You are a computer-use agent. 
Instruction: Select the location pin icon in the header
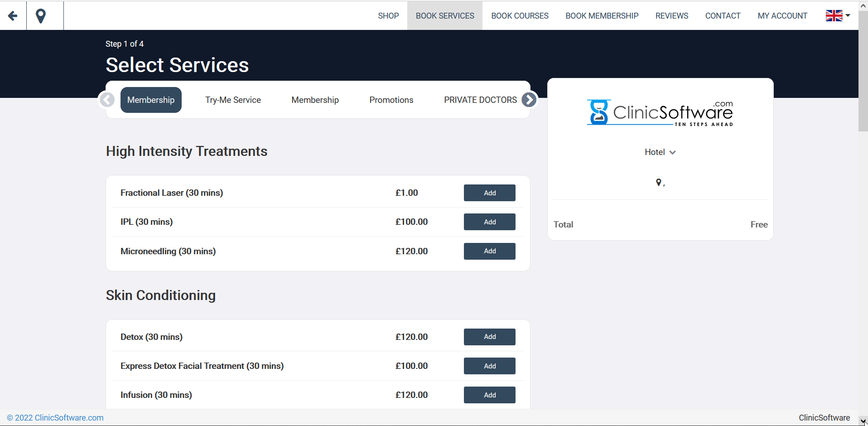(41, 15)
